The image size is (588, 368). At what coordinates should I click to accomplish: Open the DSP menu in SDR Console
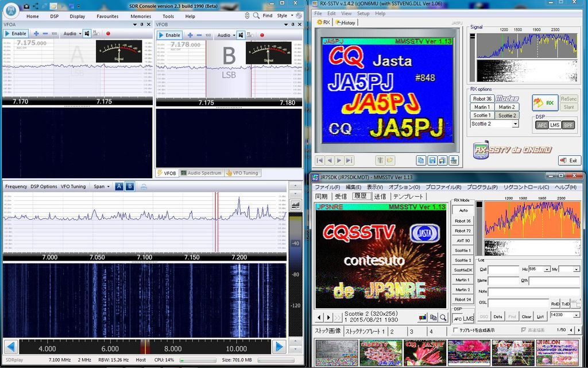coord(54,16)
